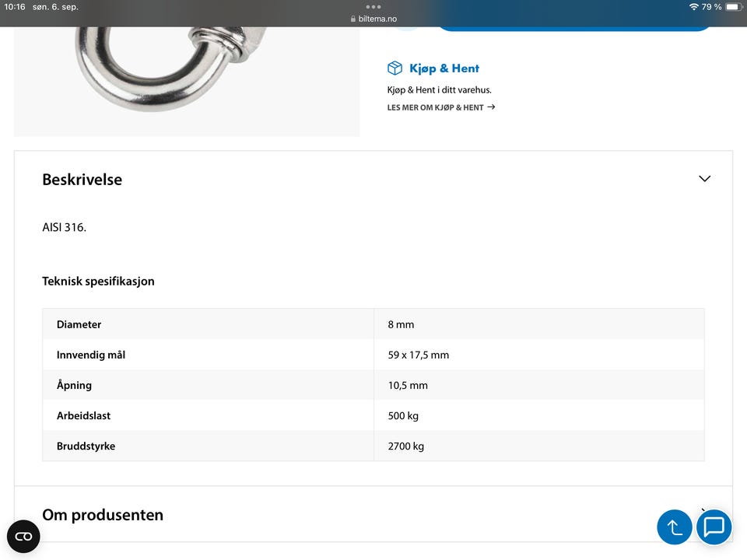Image resolution: width=747 pixels, height=560 pixels.
Task: Click the Kjøp & Hent heading
Action: coord(444,68)
